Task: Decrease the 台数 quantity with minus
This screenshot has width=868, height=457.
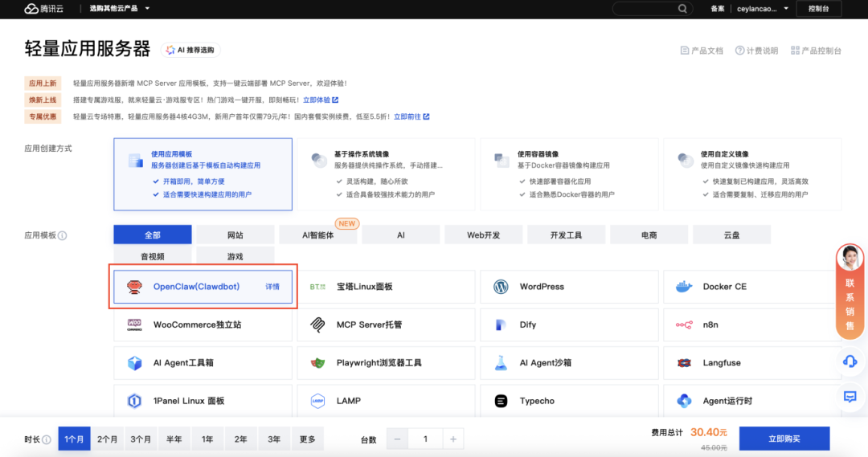Action: [397, 439]
